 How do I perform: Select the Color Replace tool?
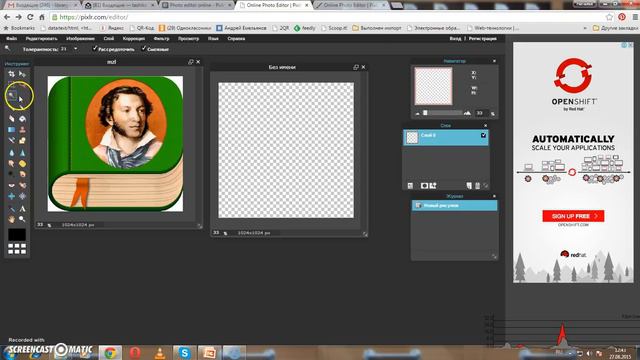11,140
